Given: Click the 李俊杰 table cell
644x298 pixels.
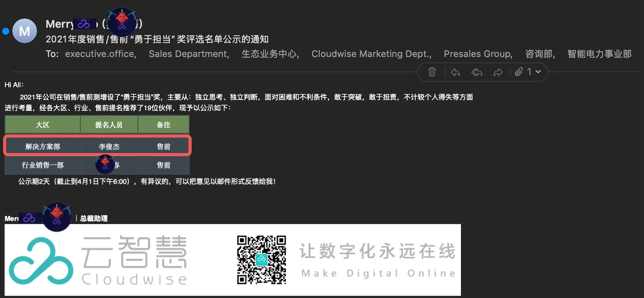Looking at the screenshot, I should pos(109,146).
